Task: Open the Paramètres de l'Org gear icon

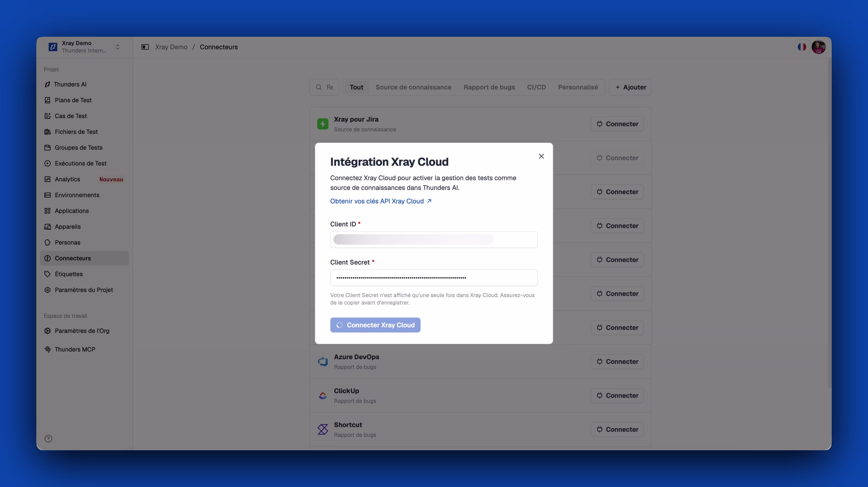Action: tap(48, 331)
